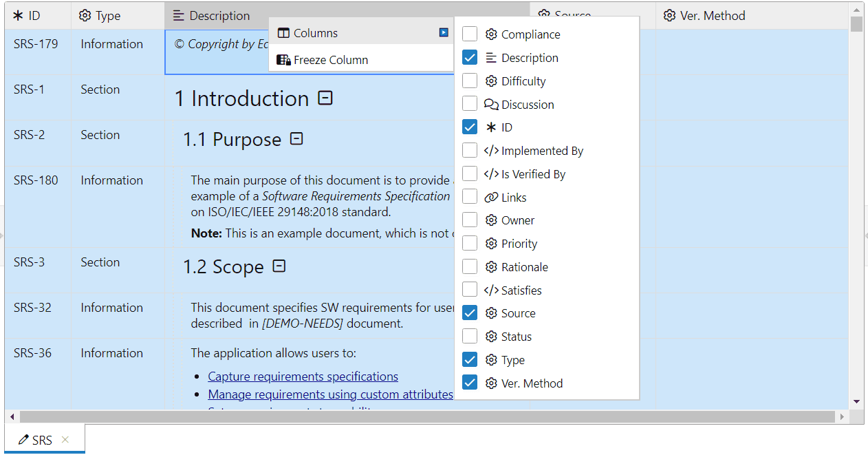Viewport: 868px width, 455px height.
Task: Open the Capture requirements specifications link
Action: pos(303,377)
